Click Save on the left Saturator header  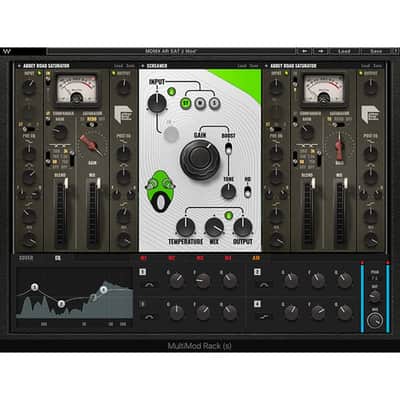(x=131, y=66)
